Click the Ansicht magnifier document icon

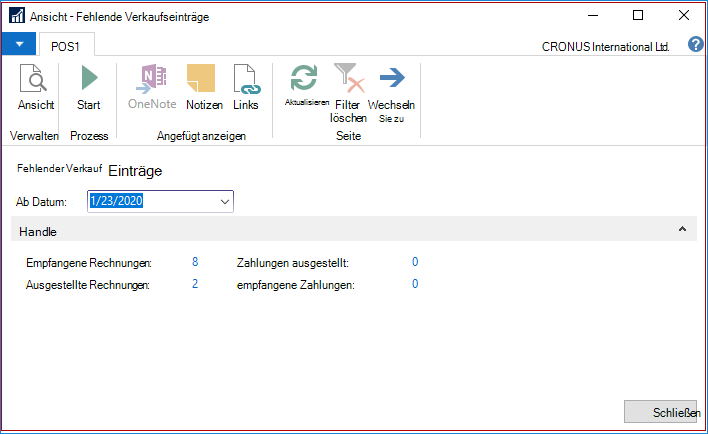[33, 79]
